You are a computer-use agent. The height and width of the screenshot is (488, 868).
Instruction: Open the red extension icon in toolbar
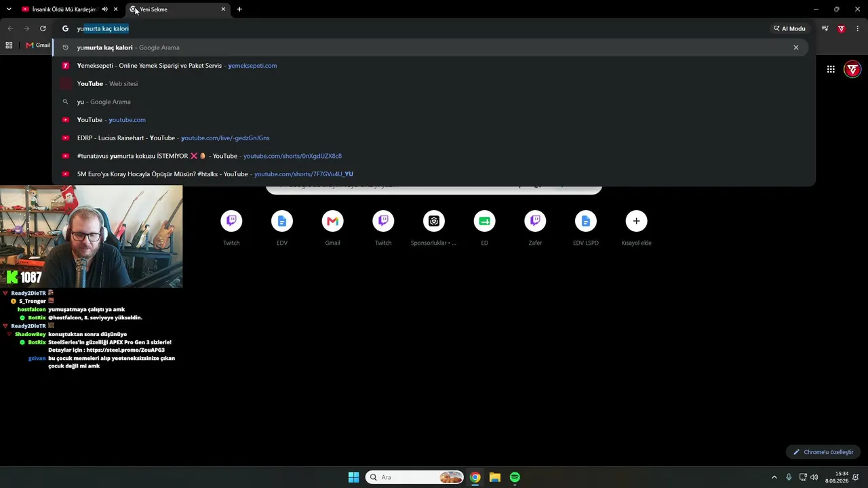842,28
